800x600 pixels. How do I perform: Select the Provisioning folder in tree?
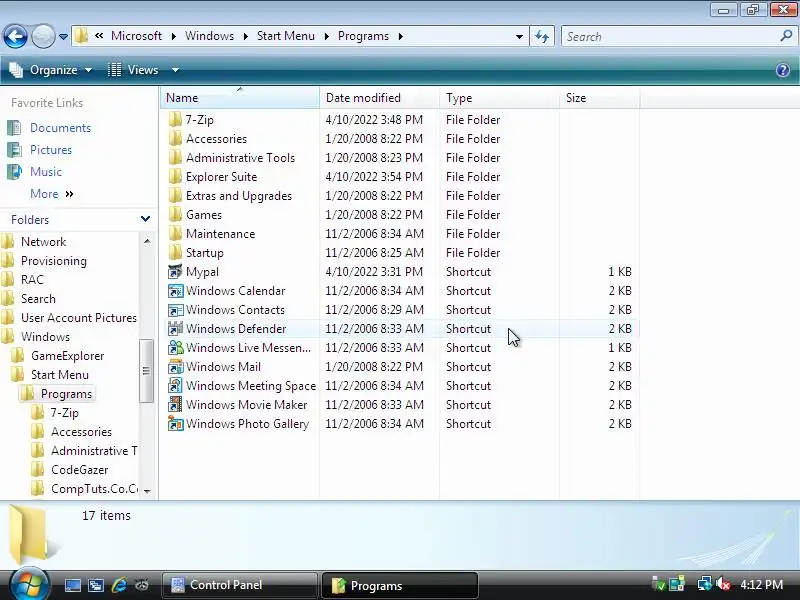coord(54,261)
